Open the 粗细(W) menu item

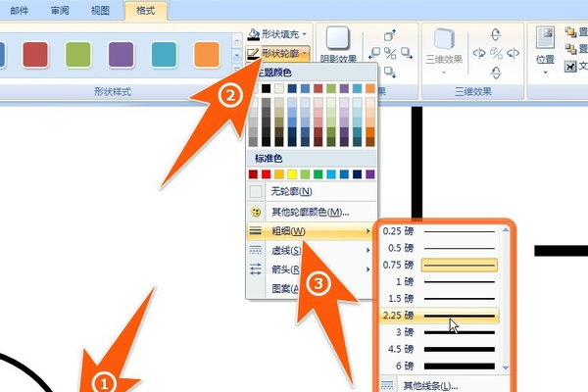pyautogui.click(x=311, y=231)
